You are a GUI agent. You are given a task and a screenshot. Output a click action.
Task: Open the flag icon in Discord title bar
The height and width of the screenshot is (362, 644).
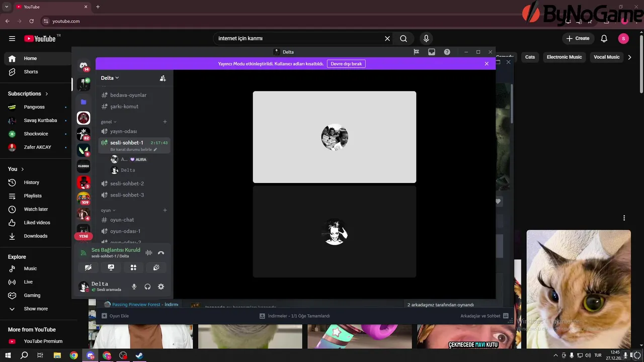416,52
